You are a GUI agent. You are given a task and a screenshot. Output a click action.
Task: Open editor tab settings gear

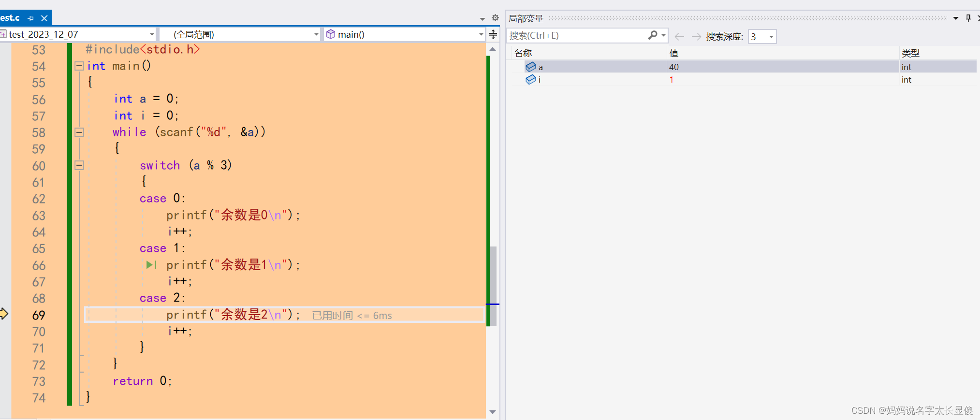click(495, 18)
